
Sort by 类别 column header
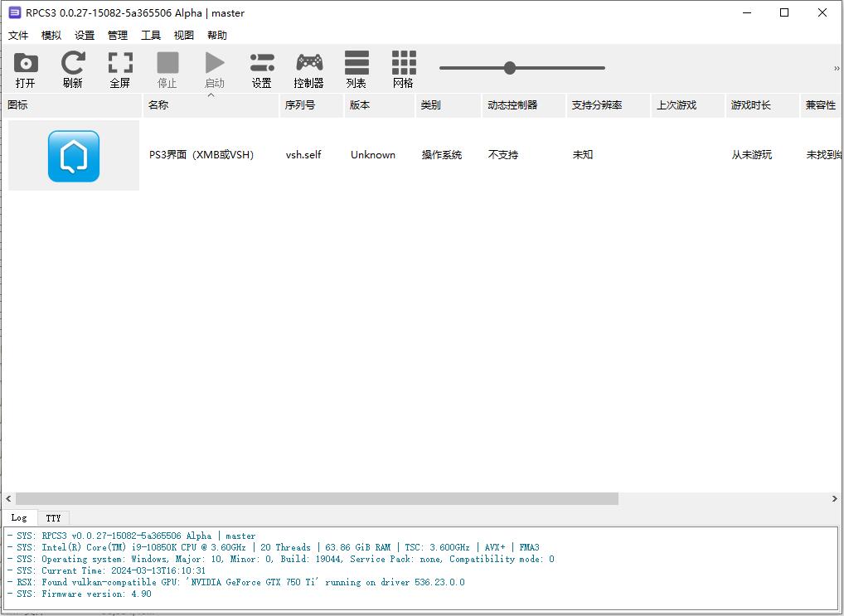tap(449, 105)
